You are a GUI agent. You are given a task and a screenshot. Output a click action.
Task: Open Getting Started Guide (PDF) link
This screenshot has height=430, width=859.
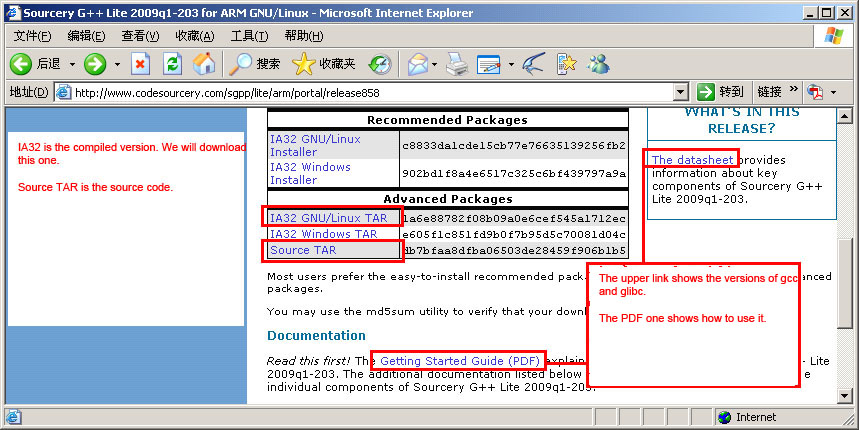(x=460, y=361)
